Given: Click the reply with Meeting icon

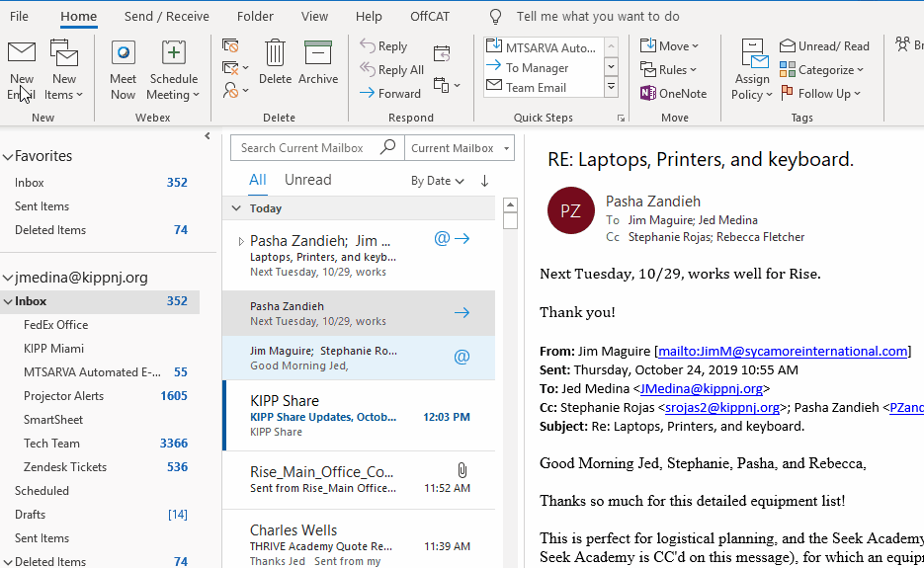Looking at the screenshot, I should pos(442,53).
